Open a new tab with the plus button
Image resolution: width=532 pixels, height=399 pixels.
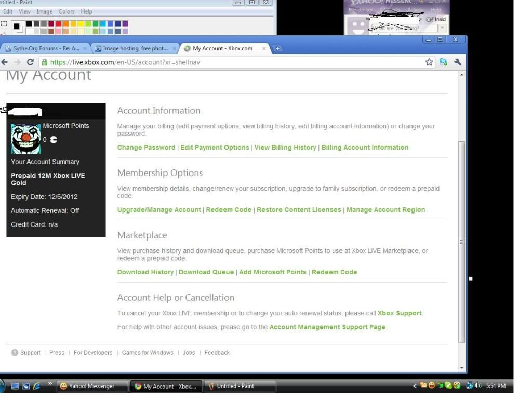(277, 48)
